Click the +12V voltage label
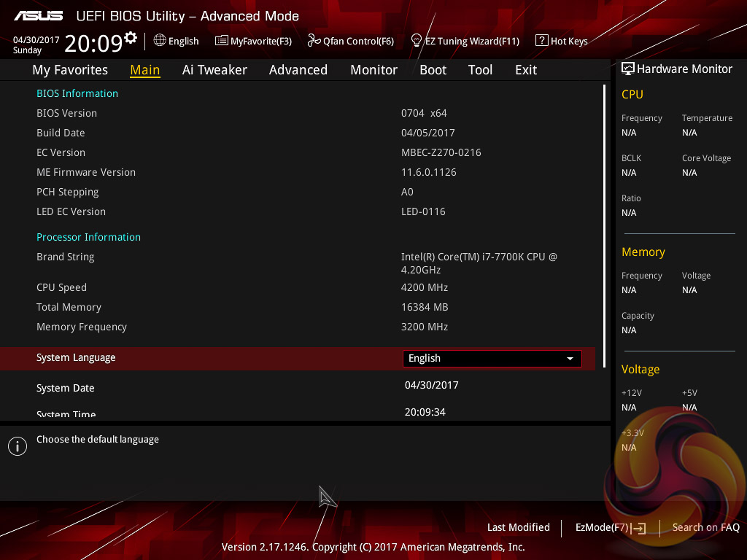The height and width of the screenshot is (560, 747). click(x=631, y=393)
